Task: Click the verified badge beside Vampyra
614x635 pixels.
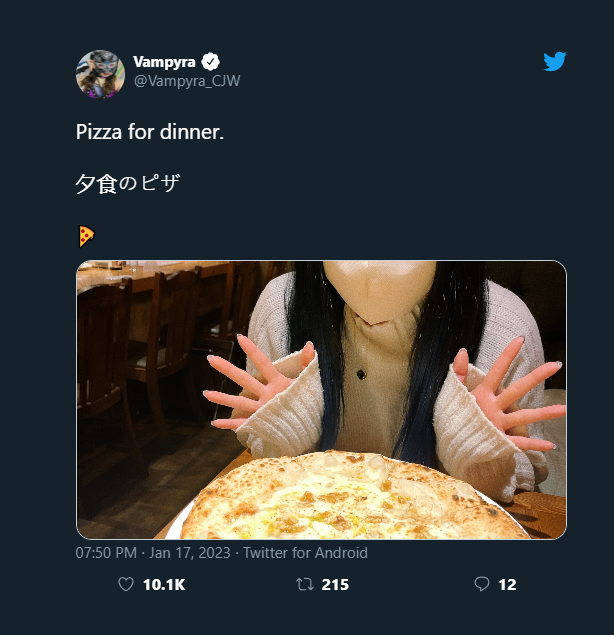Action: click(211, 62)
